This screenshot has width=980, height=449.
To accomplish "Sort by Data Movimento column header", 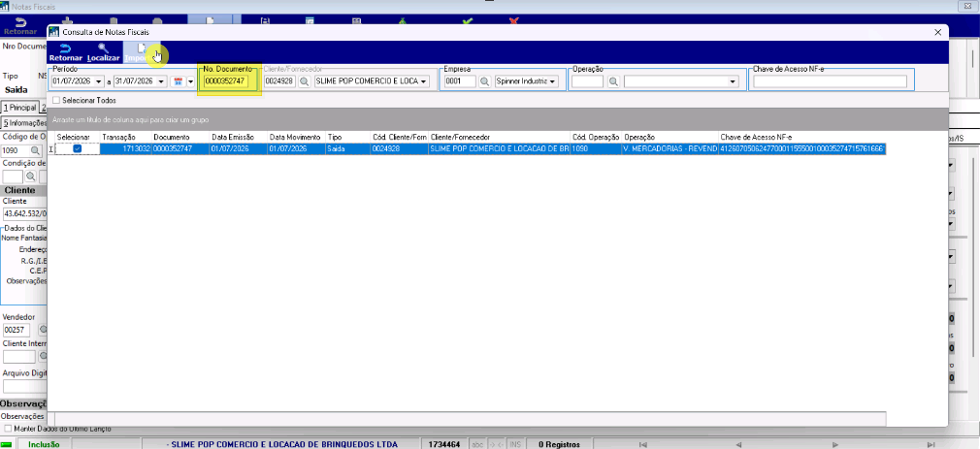I will click(x=296, y=137).
